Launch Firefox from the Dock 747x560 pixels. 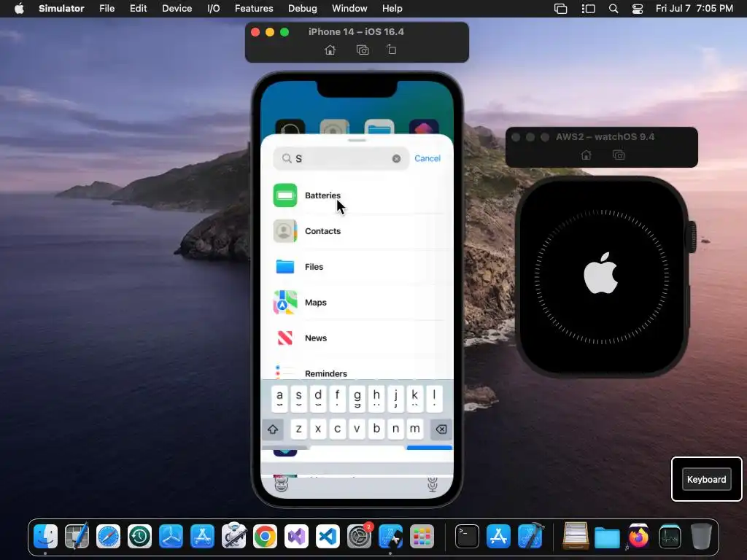pos(638,537)
